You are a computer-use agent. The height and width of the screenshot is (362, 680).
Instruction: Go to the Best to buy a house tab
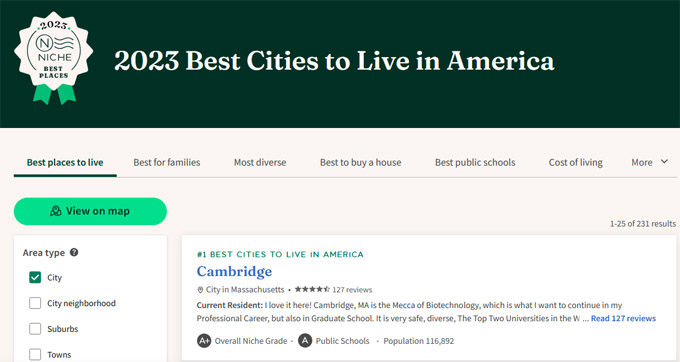[x=360, y=162]
